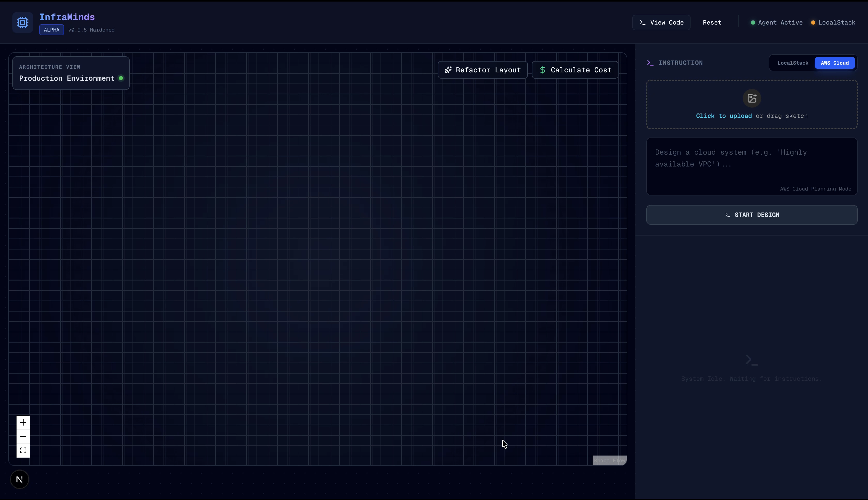This screenshot has height=500, width=868.
Task: Click Calculate Cost button
Action: [575, 70]
